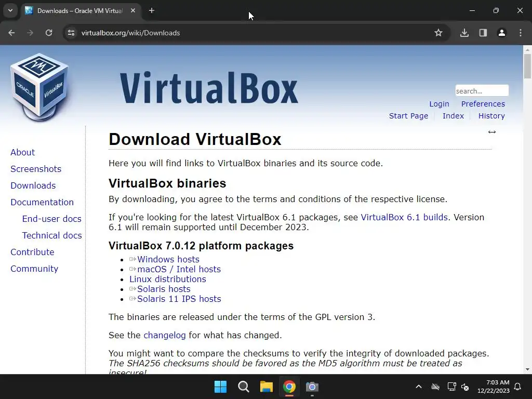Viewport: 532px width, 399px height.
Task: Open Community in the sidebar
Action: (34, 269)
